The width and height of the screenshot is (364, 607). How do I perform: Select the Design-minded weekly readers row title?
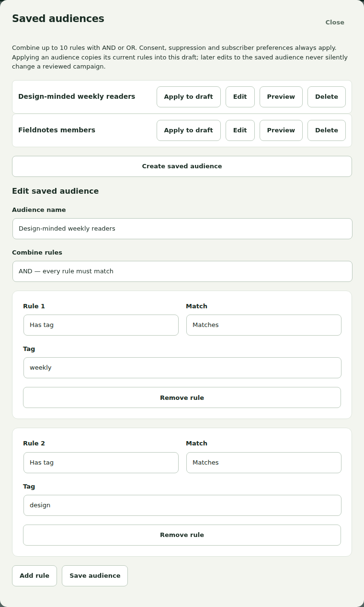click(77, 96)
